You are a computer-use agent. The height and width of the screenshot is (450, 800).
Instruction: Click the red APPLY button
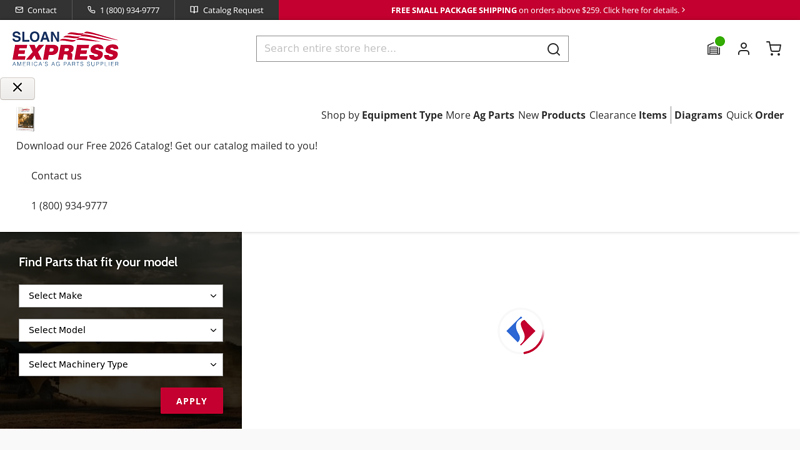192,401
